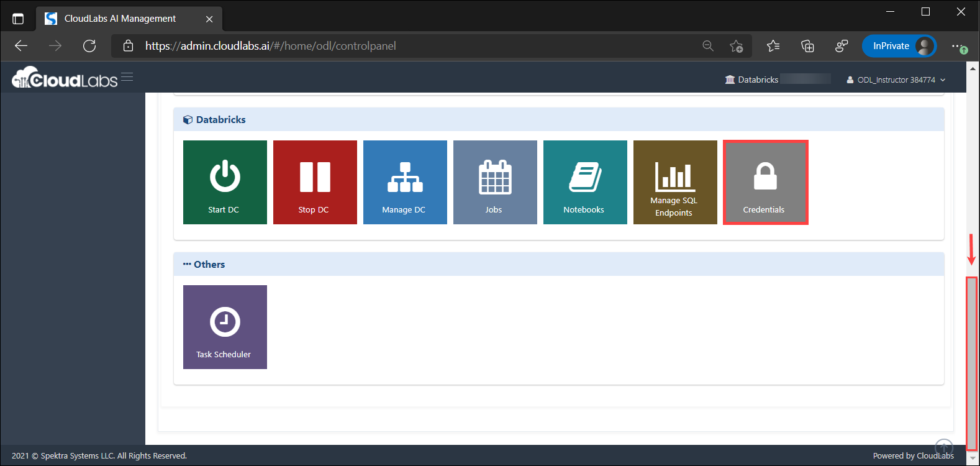Open the Jobs calendar tile

coord(495,182)
